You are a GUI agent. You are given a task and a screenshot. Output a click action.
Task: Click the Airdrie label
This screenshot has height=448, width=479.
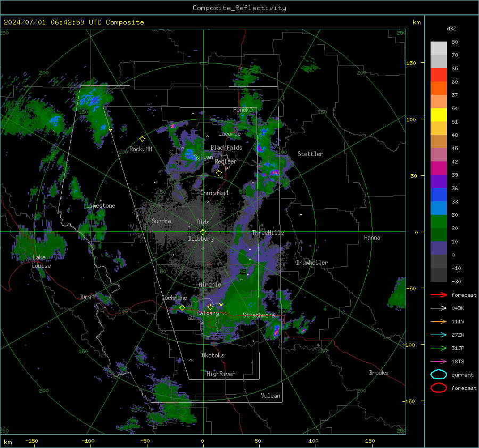(x=210, y=284)
